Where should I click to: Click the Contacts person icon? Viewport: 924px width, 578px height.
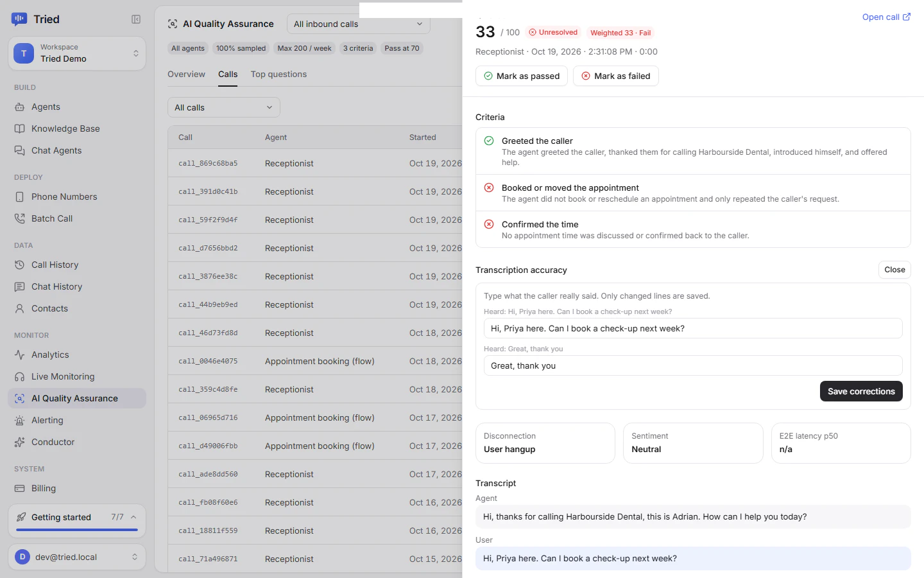pyautogui.click(x=20, y=308)
